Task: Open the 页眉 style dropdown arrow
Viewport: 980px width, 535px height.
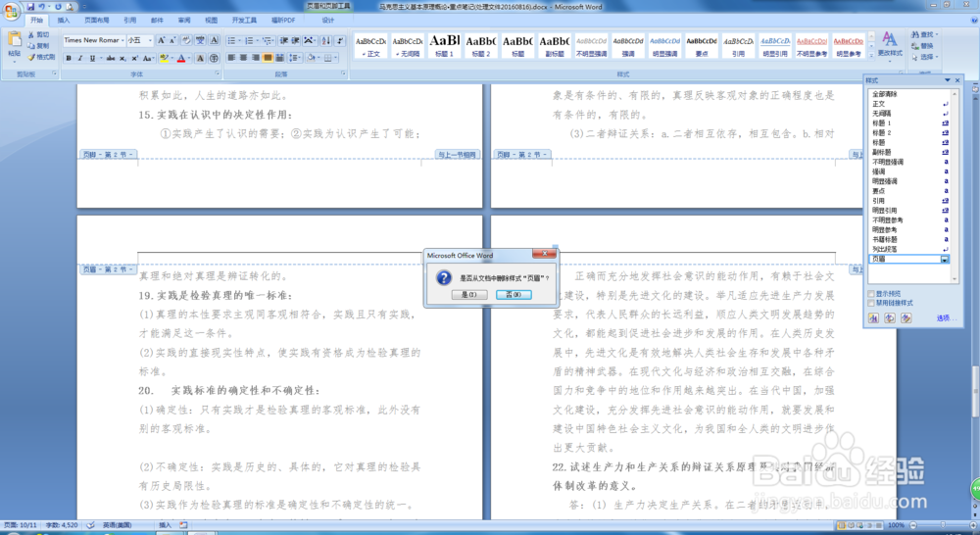Action: tap(945, 259)
